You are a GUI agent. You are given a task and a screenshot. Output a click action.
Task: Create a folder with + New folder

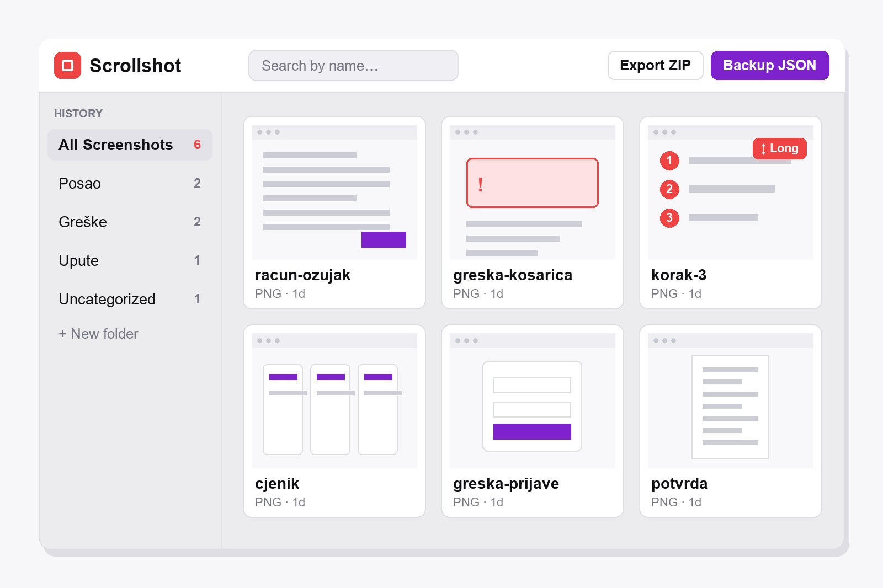[98, 334]
